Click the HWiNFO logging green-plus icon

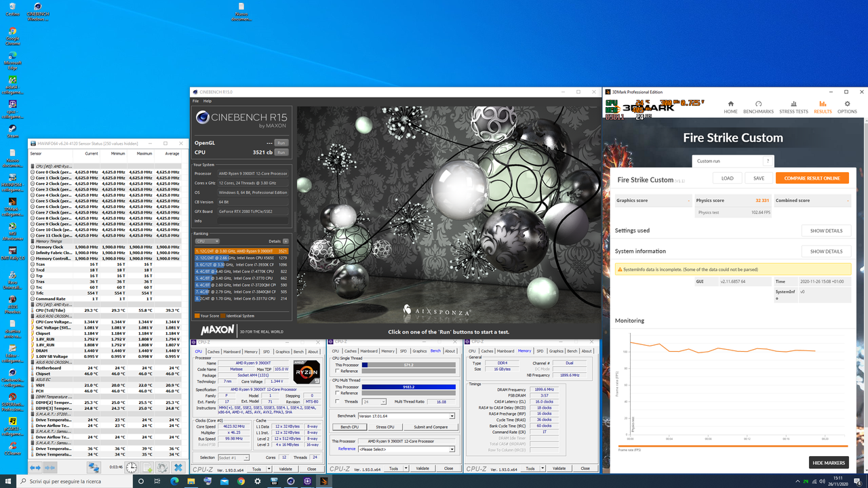click(147, 467)
